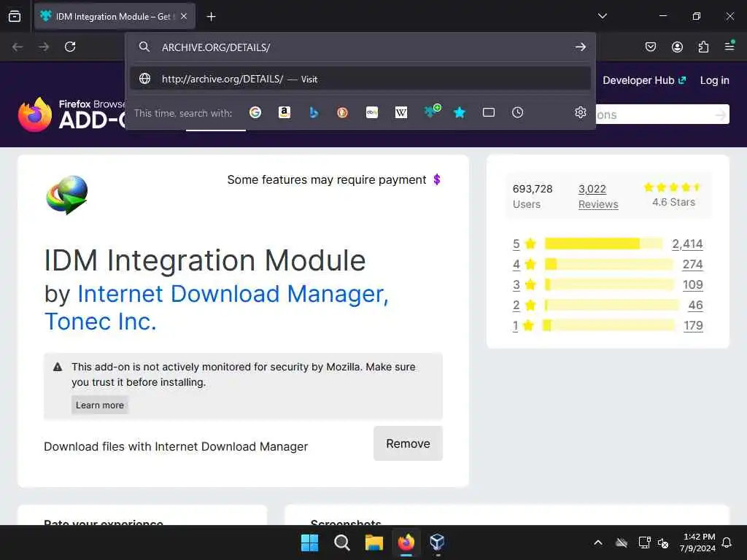The height and width of the screenshot is (560, 747).
Task: Click the Firefox Add-ons logo
Action: coord(71,114)
